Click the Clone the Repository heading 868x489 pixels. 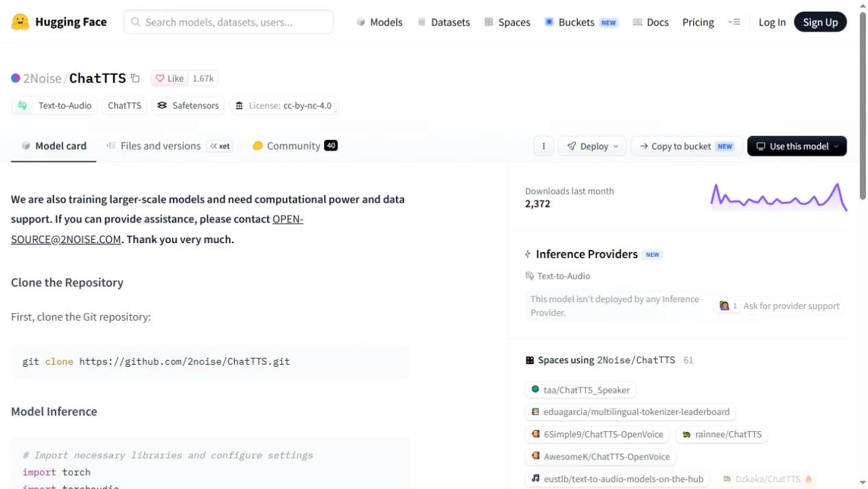click(67, 282)
